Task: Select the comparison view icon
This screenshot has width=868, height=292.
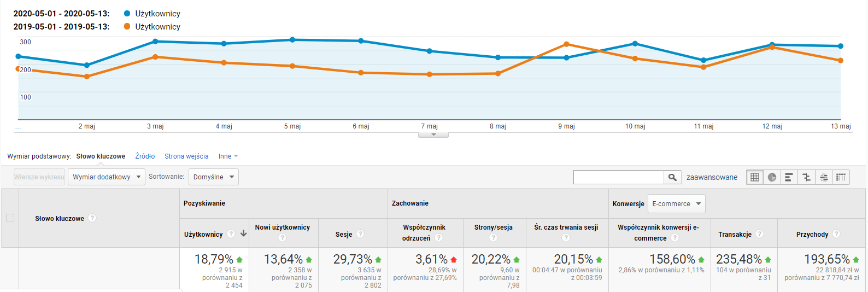Action: coord(806,177)
